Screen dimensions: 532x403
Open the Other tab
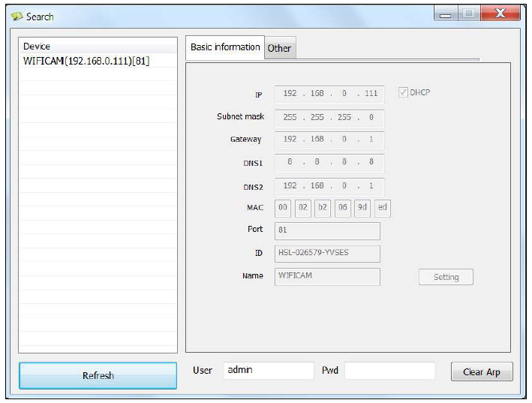(x=280, y=48)
